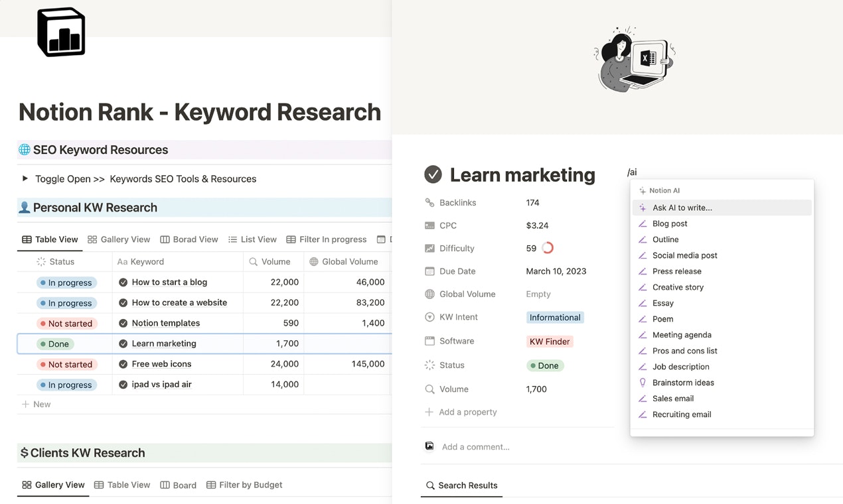The image size is (843, 504).
Task: Click the March 10, 2023 due date value
Action: [x=556, y=271]
